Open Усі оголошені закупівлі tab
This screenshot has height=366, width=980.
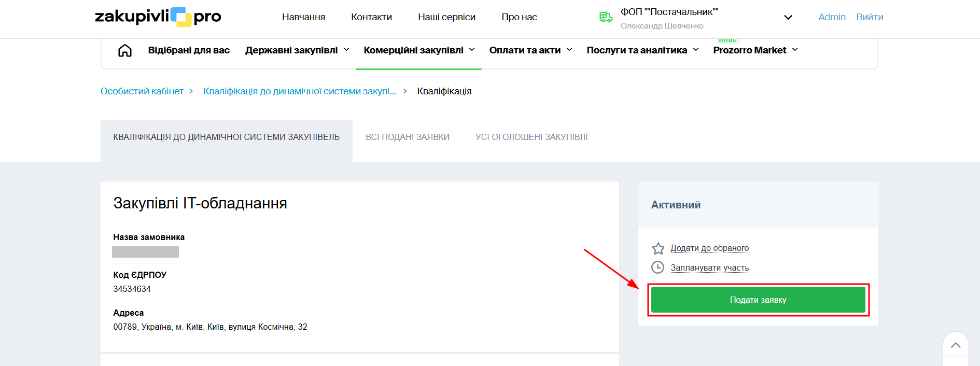click(531, 137)
